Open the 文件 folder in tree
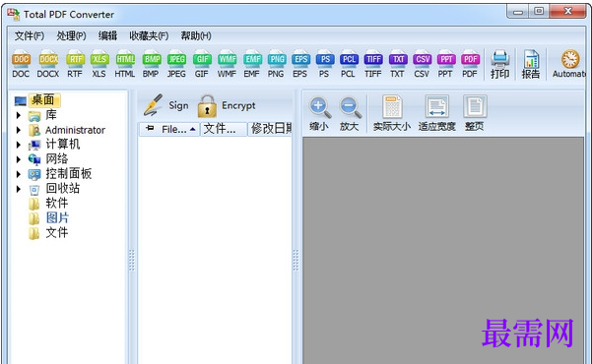This screenshot has height=364, width=592. 57,232
